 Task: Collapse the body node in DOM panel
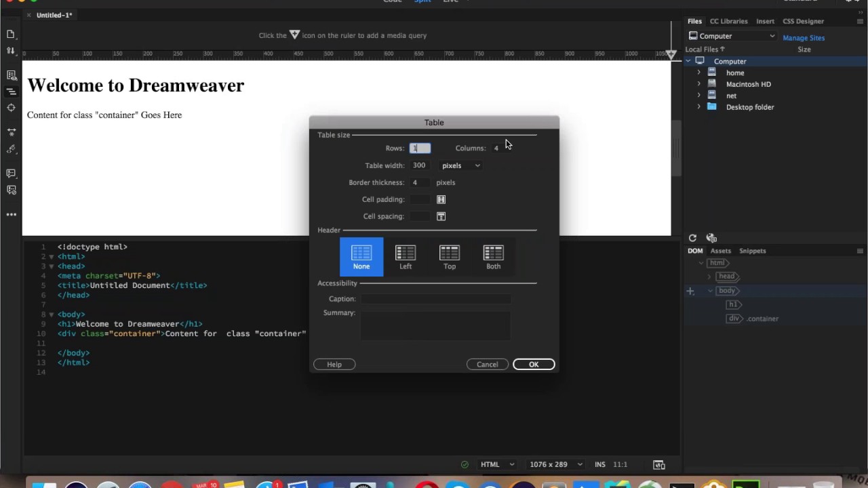(710, 291)
